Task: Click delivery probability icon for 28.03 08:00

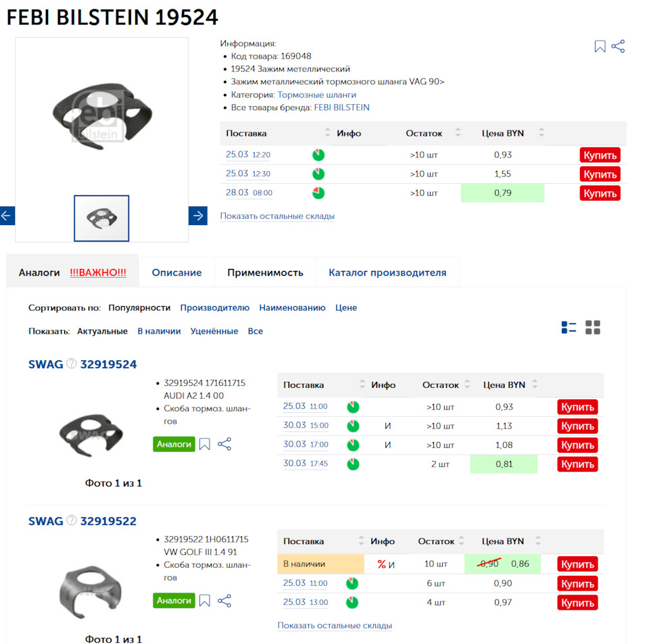Action: [x=318, y=193]
